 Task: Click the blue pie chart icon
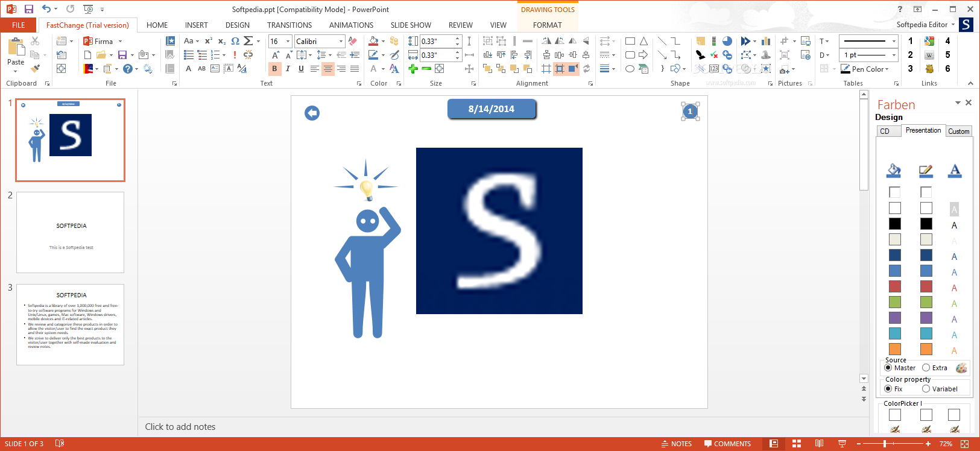point(727,41)
